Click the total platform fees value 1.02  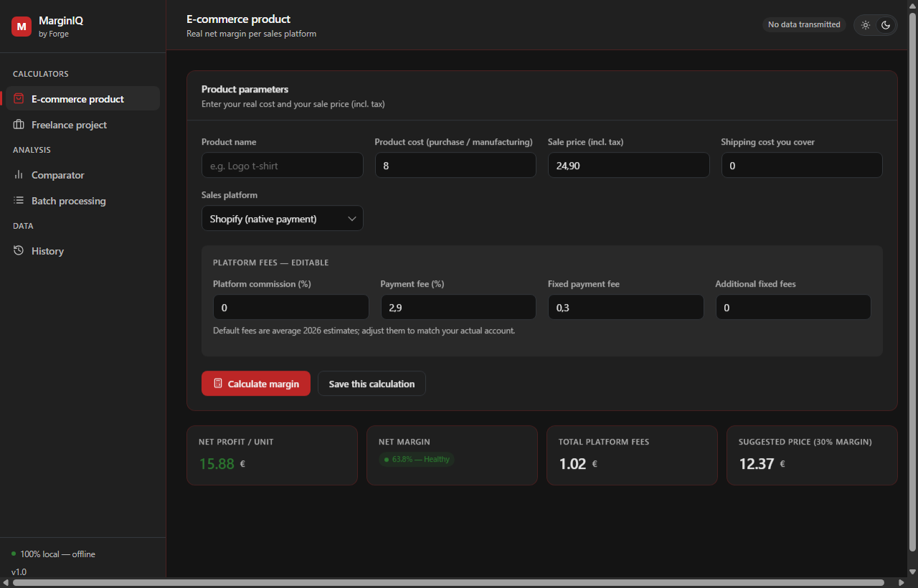click(572, 464)
